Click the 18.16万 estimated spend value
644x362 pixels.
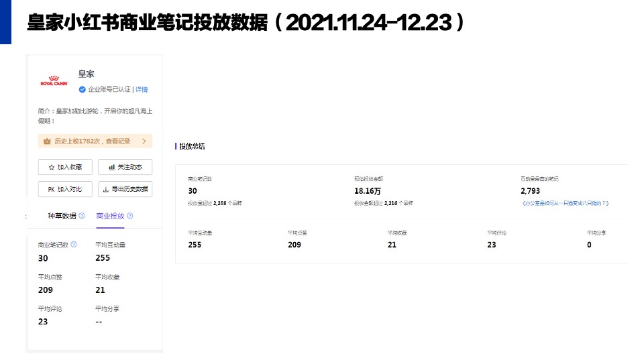(x=368, y=191)
